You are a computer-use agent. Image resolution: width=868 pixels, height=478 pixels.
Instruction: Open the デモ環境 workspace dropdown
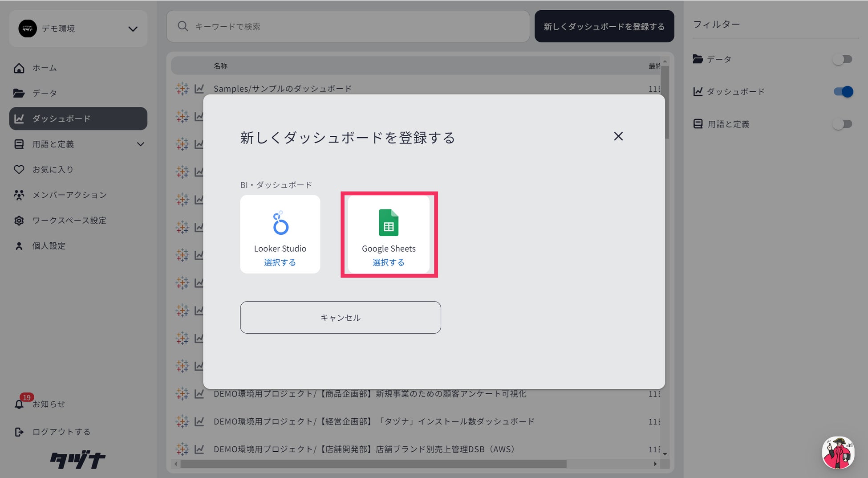(78, 29)
